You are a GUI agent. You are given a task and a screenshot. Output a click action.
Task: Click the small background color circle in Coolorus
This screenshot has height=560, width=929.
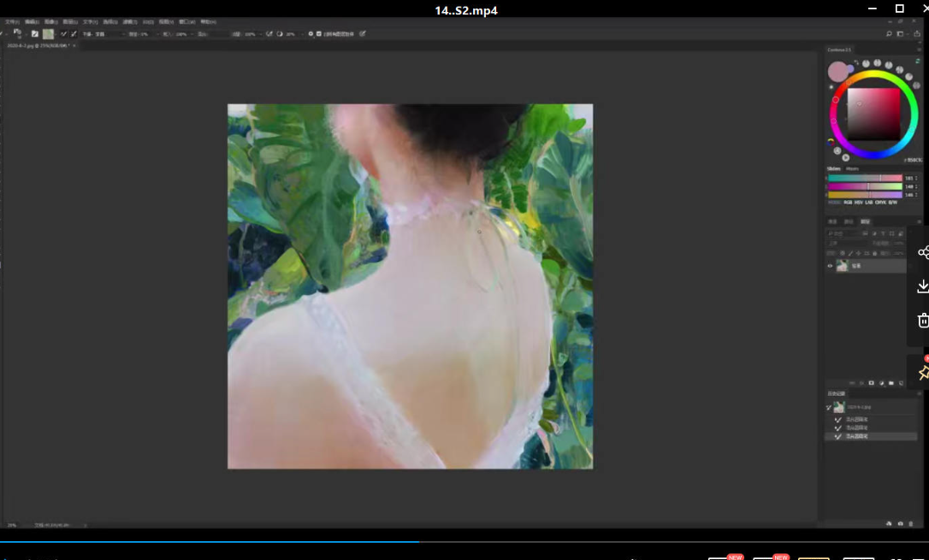[851, 68]
